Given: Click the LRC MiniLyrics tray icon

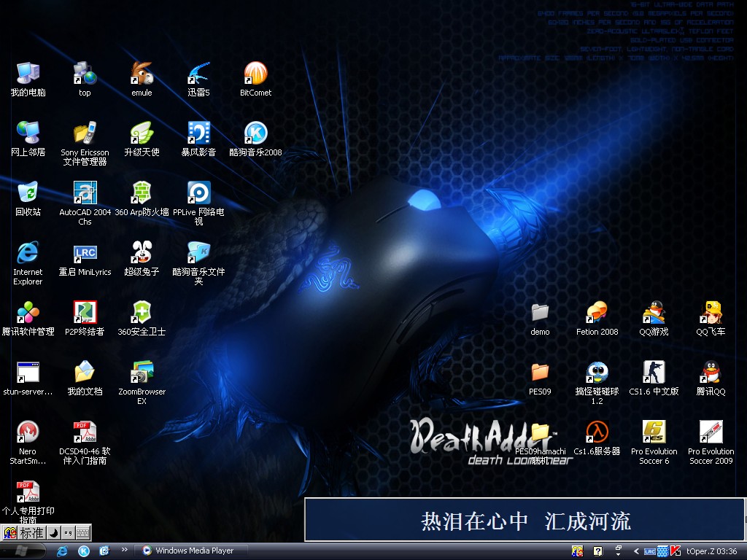Looking at the screenshot, I should (650, 551).
